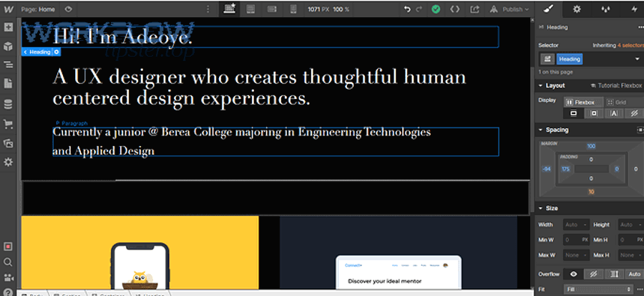Click the Heading label back chevron on canvas
This screenshot has height=296, width=644.
[x=26, y=52]
